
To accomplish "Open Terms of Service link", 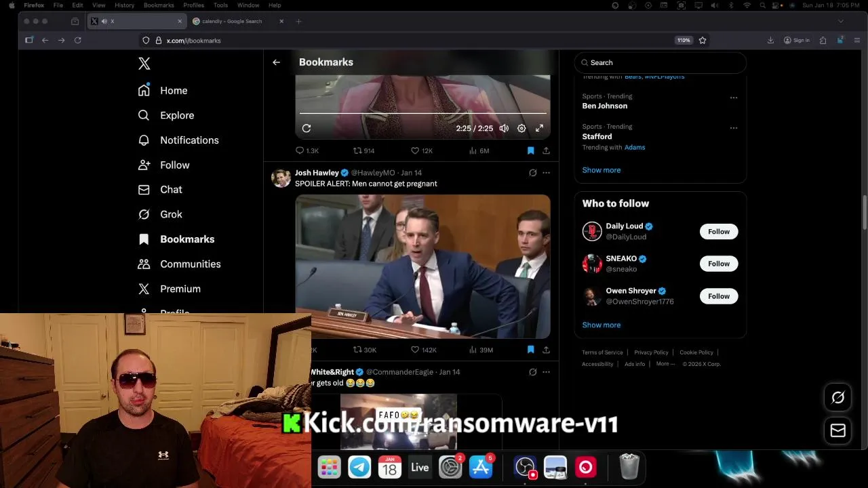I will coord(602,352).
